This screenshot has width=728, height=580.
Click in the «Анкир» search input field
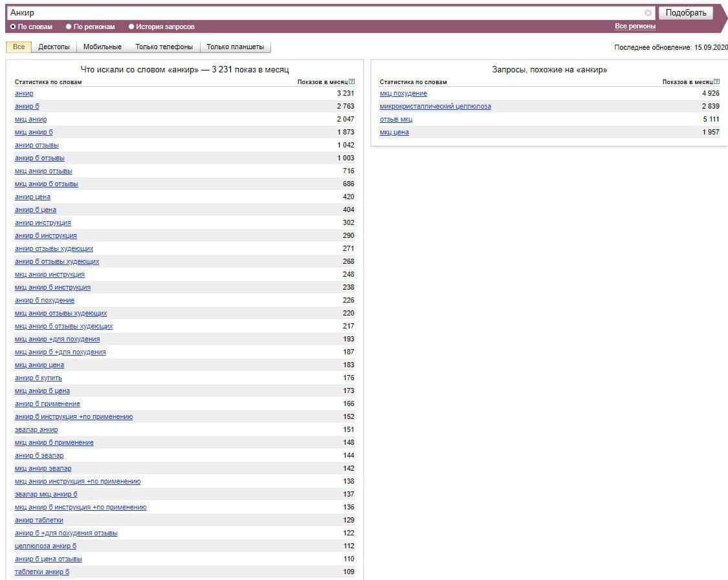point(324,13)
